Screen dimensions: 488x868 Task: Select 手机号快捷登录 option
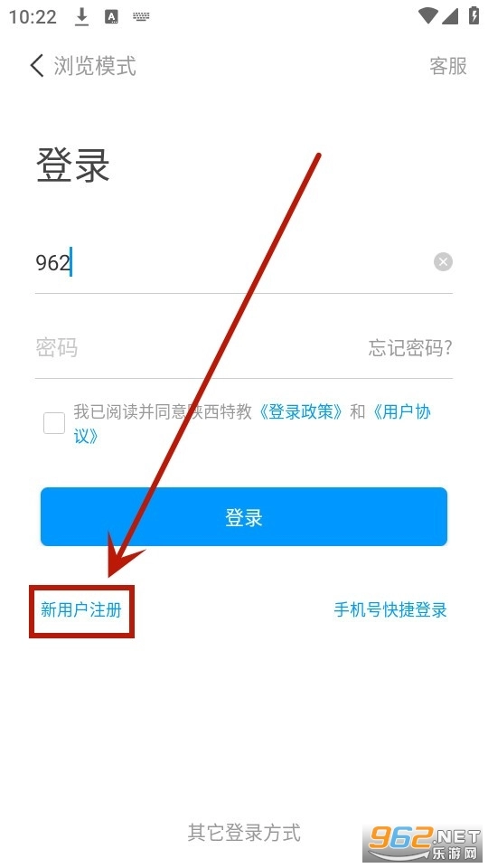(390, 610)
